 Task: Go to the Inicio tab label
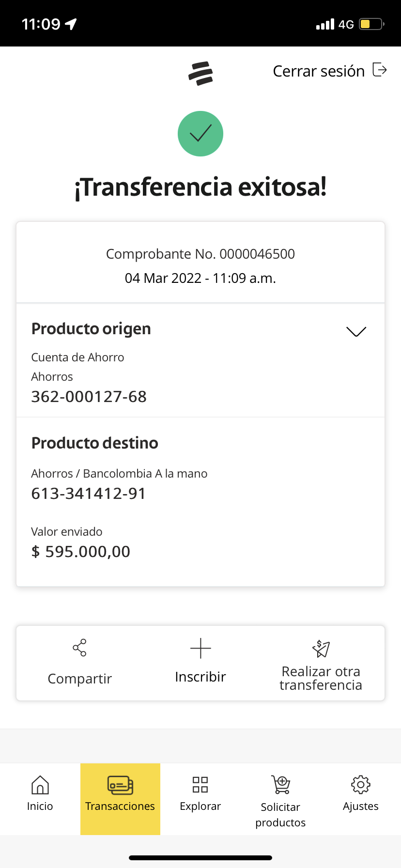click(x=40, y=806)
